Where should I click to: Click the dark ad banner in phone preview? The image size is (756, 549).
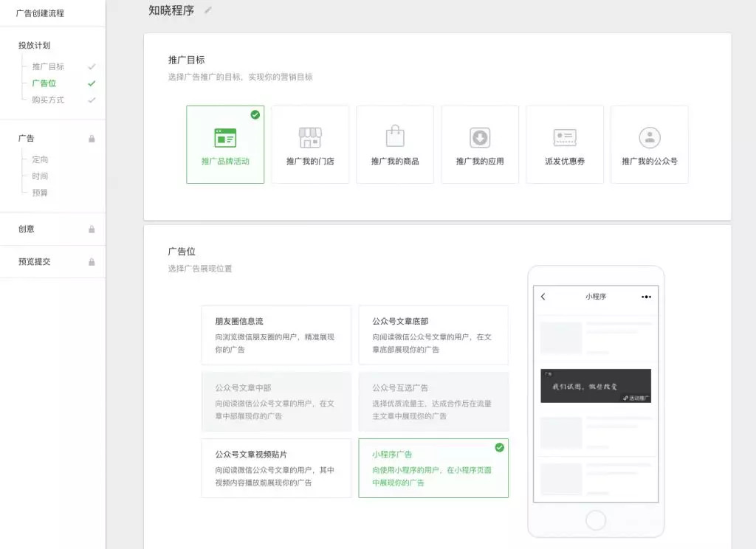[x=595, y=386]
